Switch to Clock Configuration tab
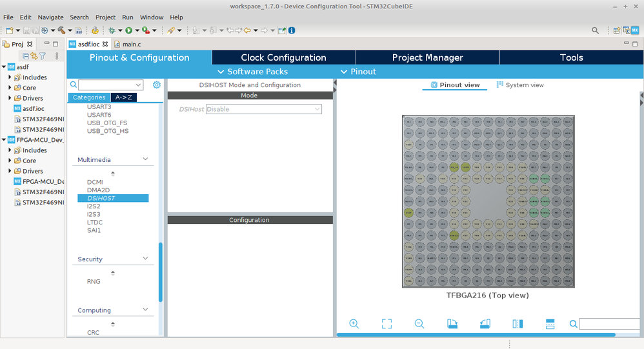644x349 pixels. (x=284, y=57)
